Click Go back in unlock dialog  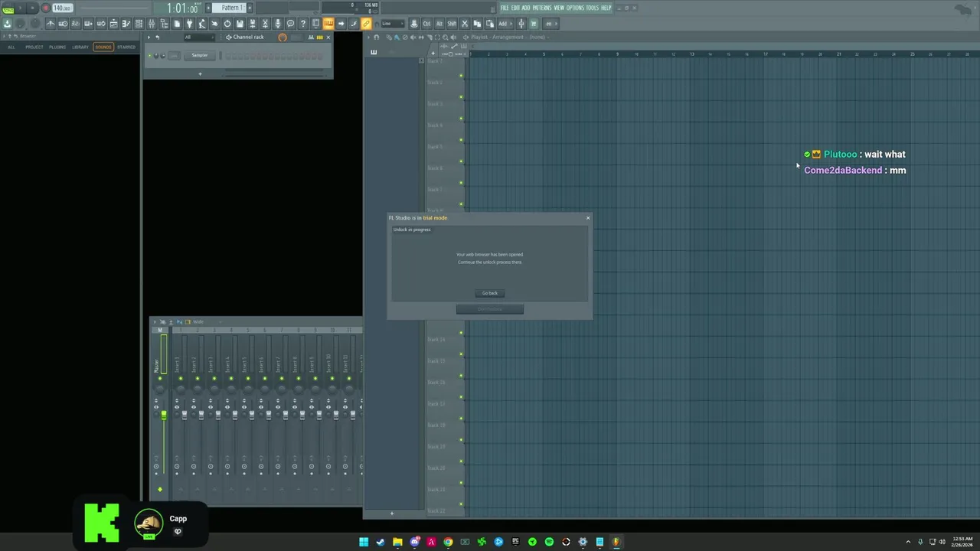point(490,293)
